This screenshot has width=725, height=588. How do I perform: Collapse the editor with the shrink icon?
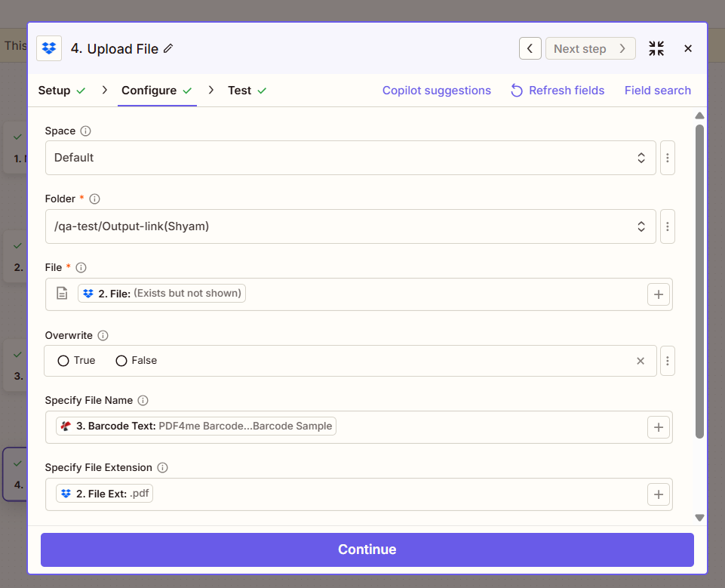coord(656,49)
